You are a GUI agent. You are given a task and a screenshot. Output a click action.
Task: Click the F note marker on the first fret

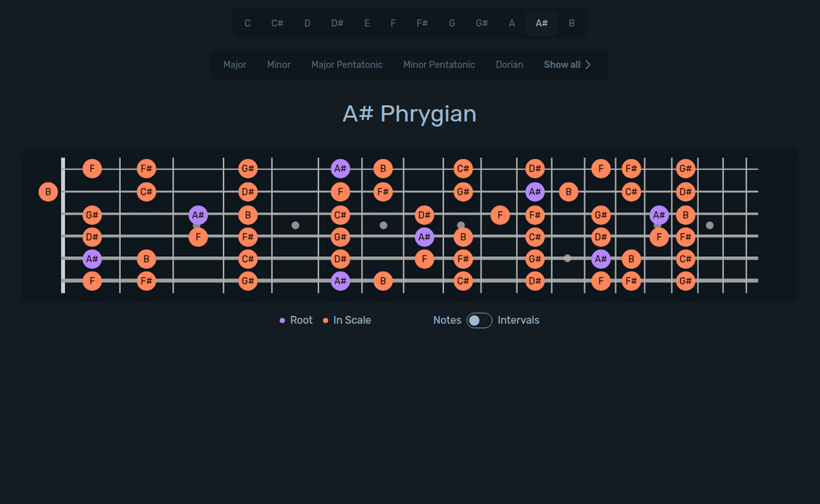coord(92,168)
